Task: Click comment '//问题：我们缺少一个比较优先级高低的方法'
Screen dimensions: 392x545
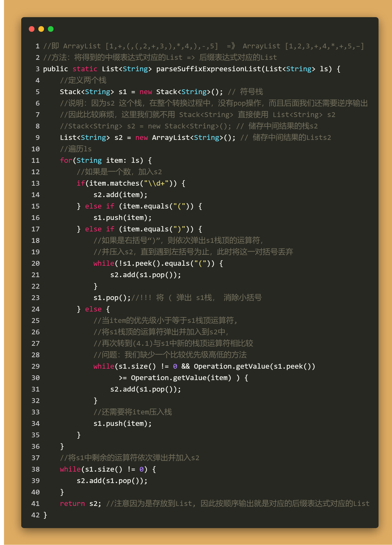Action: point(170,355)
